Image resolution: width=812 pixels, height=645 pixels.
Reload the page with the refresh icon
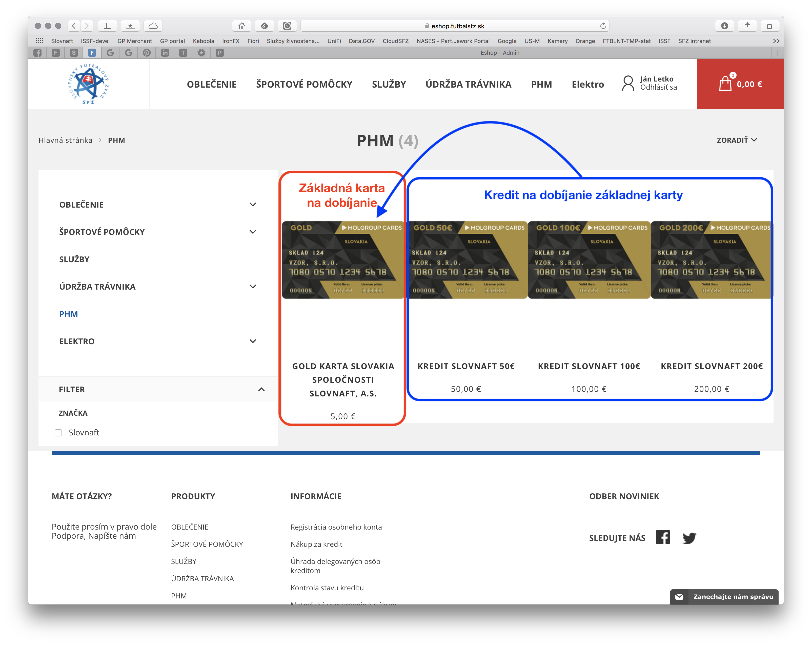click(x=603, y=26)
